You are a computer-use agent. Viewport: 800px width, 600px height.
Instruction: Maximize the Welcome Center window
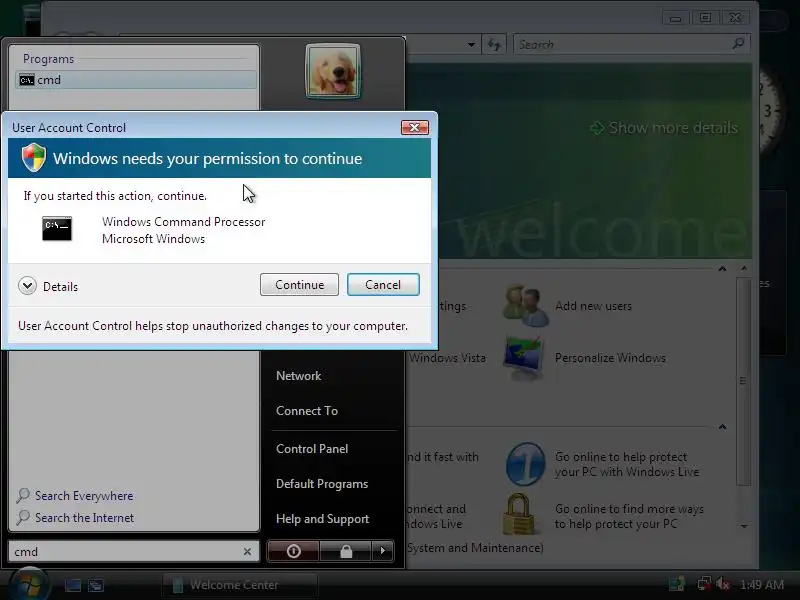pos(705,18)
